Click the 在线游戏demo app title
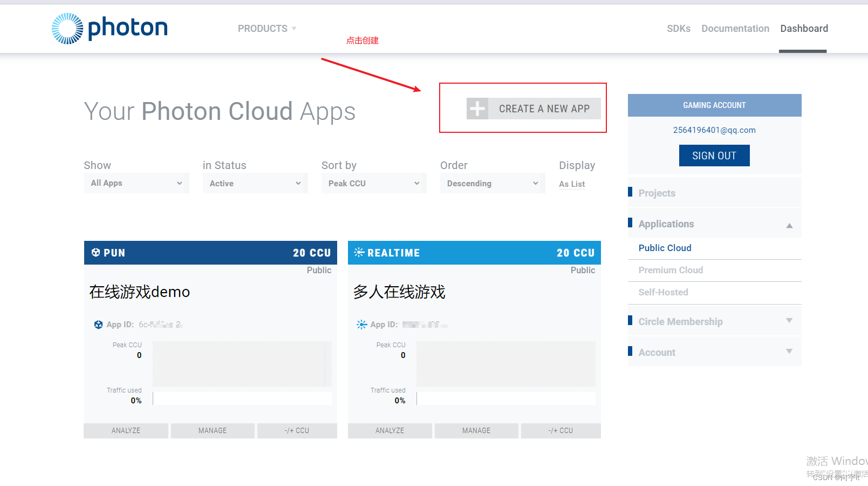 coord(140,292)
